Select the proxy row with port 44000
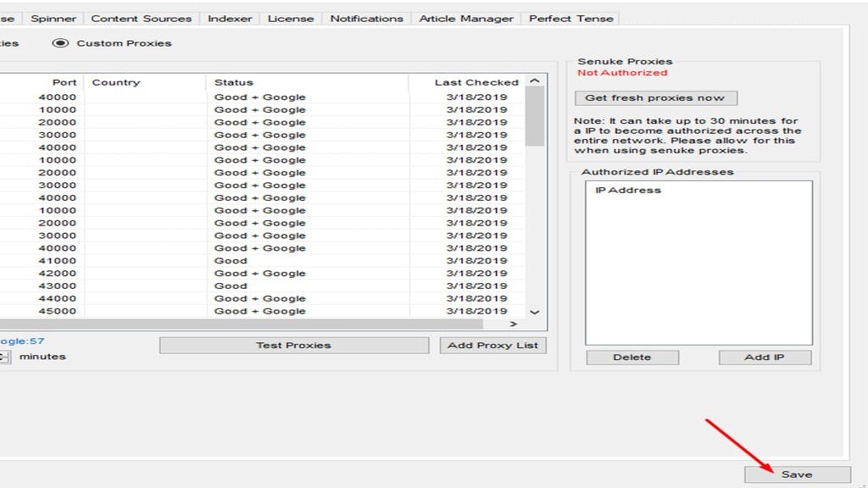868x488 pixels. (x=262, y=299)
